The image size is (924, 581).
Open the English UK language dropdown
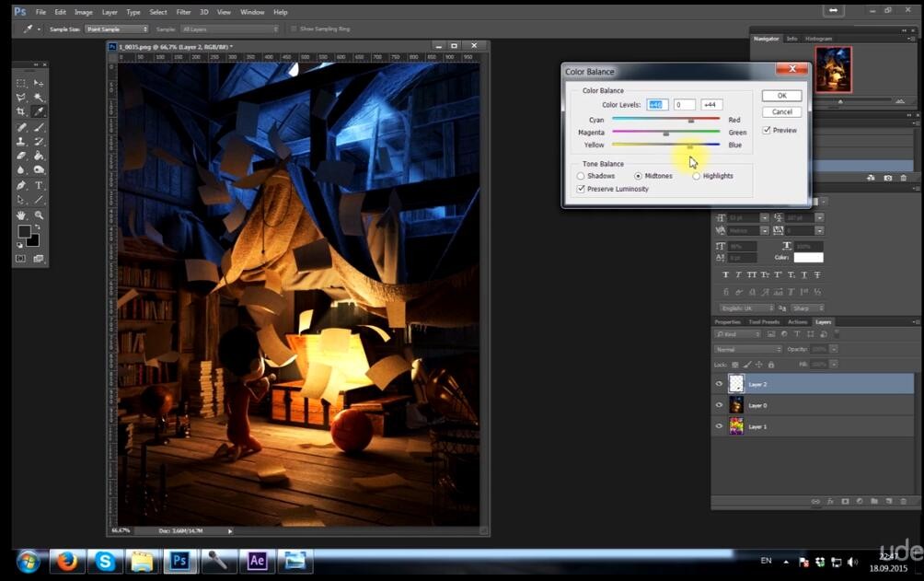point(746,308)
